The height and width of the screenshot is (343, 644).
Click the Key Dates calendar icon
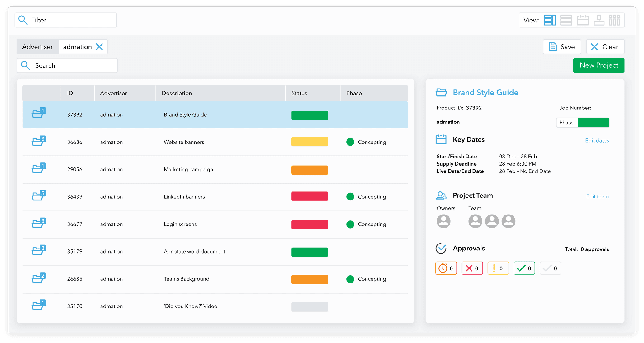click(x=441, y=139)
